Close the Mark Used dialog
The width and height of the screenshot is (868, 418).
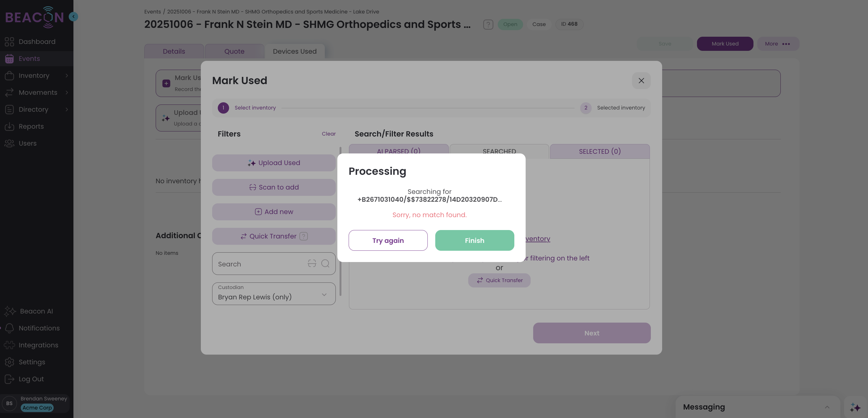pos(641,81)
